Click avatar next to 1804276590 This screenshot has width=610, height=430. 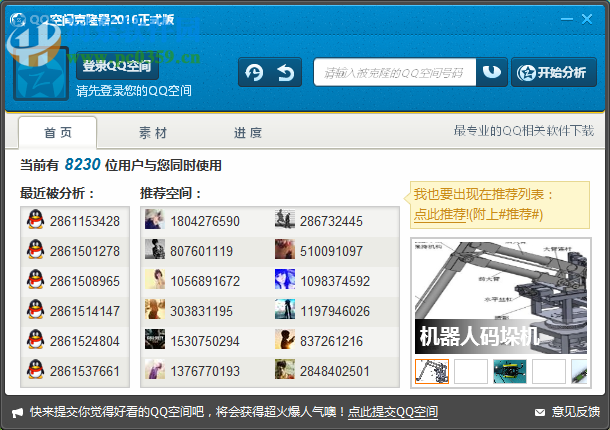point(155,219)
